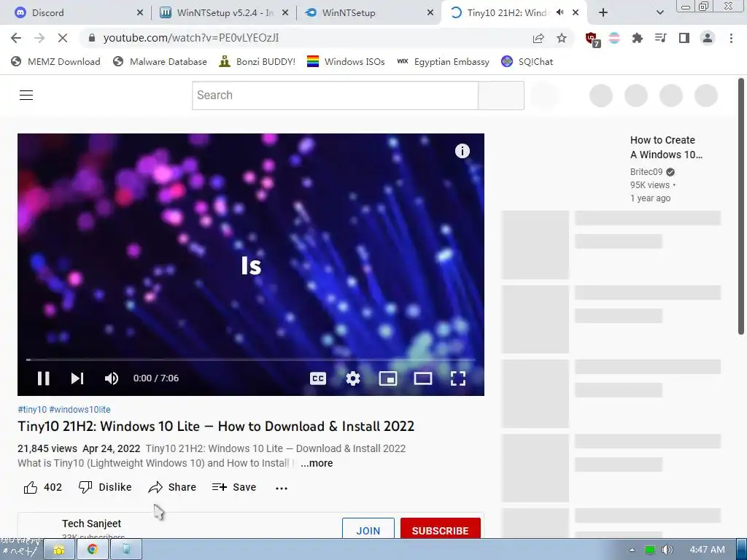Open the SQ!Chat bookmark
The image size is (747, 560).
527,61
